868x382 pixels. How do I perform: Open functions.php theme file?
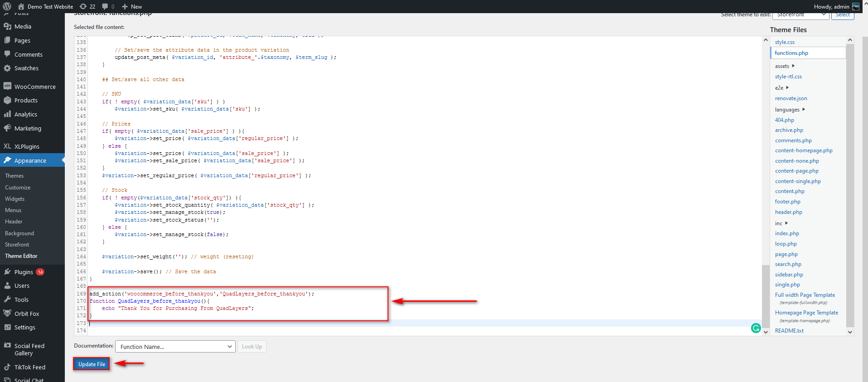click(x=791, y=53)
